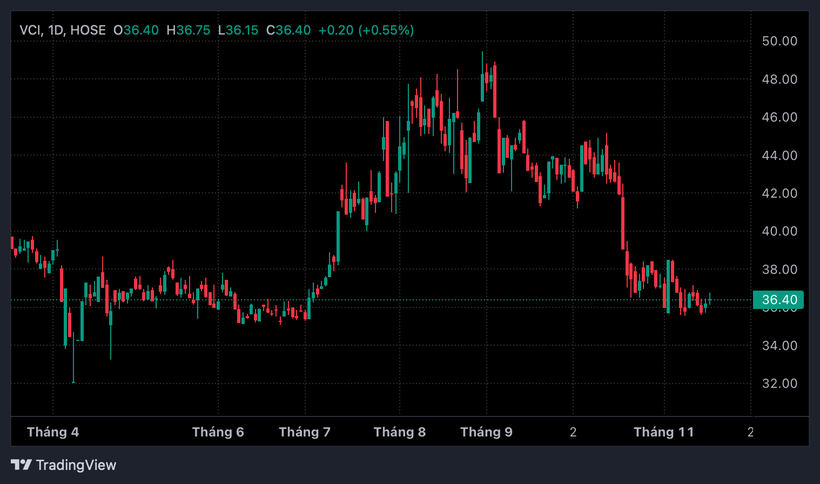Click the 32.00 price axis label

pyautogui.click(x=778, y=383)
